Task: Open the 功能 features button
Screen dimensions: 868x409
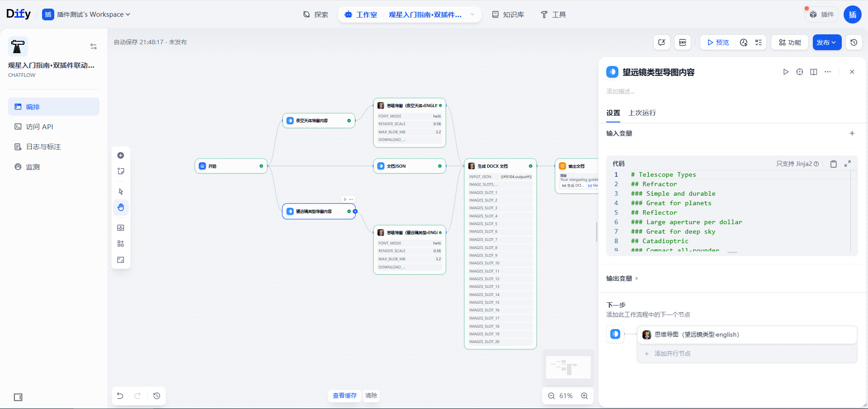Action: click(790, 42)
